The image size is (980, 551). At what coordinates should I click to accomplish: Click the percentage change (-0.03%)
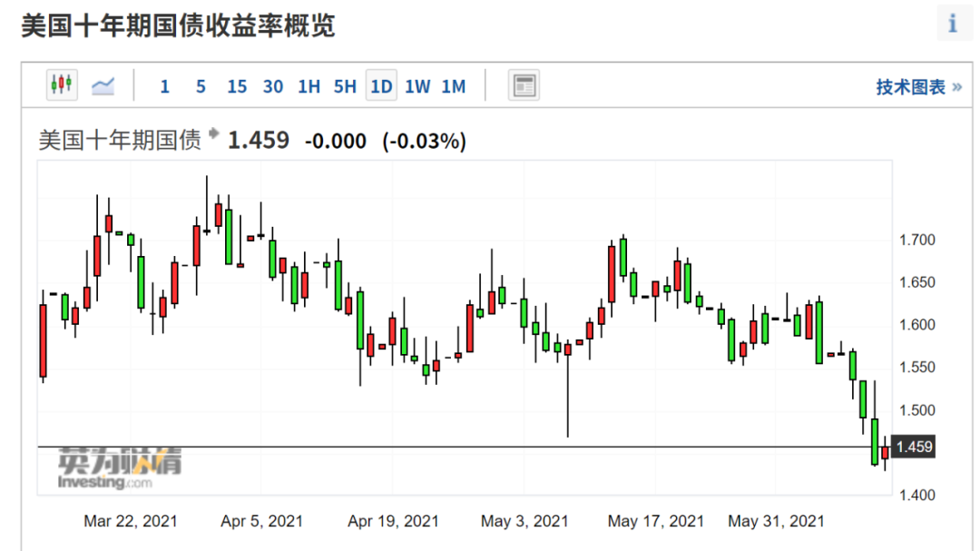point(425,141)
